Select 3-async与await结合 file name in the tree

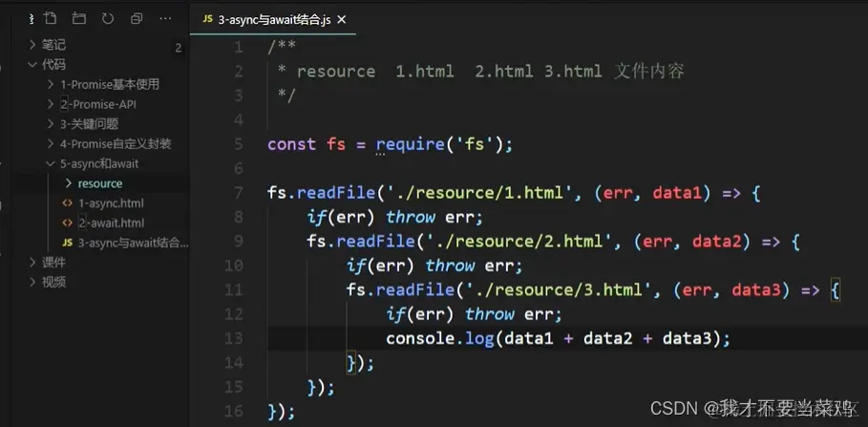(133, 244)
